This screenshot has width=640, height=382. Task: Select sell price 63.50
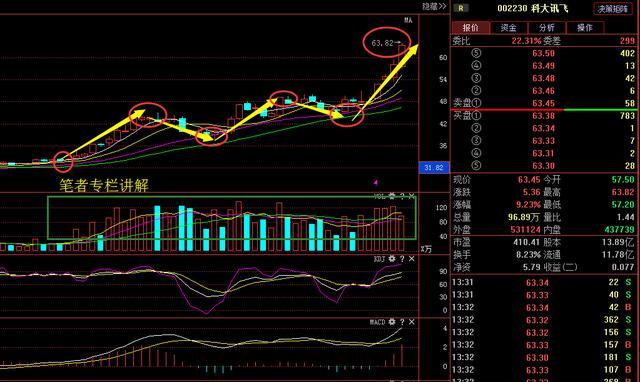point(543,53)
